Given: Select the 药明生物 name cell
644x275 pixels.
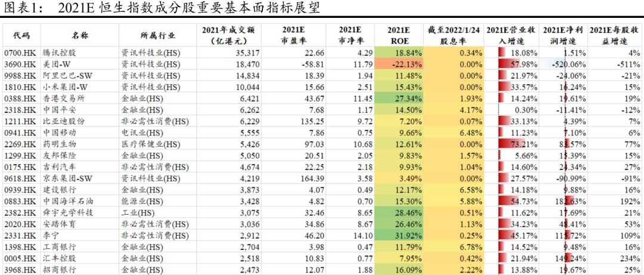Looking at the screenshot, I should point(60,145).
